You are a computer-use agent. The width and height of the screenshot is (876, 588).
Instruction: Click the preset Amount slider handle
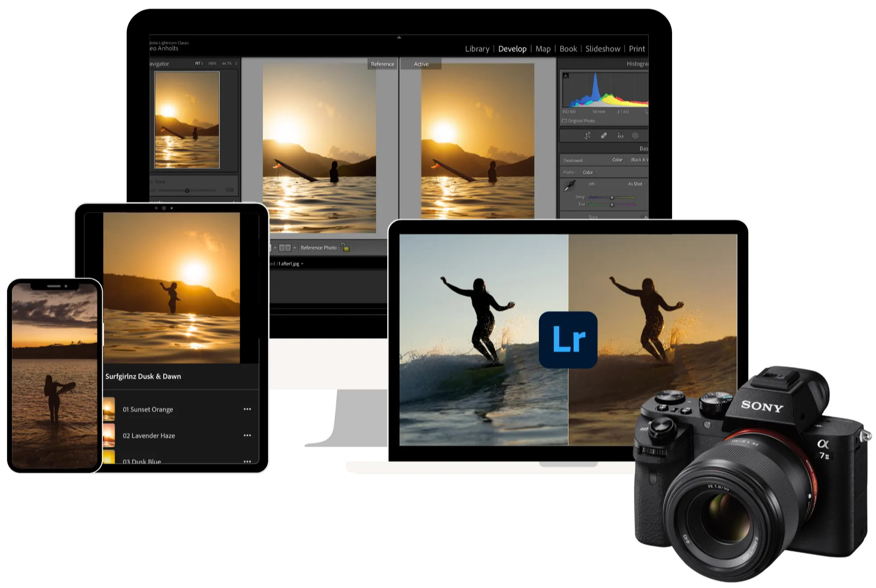tap(187, 191)
